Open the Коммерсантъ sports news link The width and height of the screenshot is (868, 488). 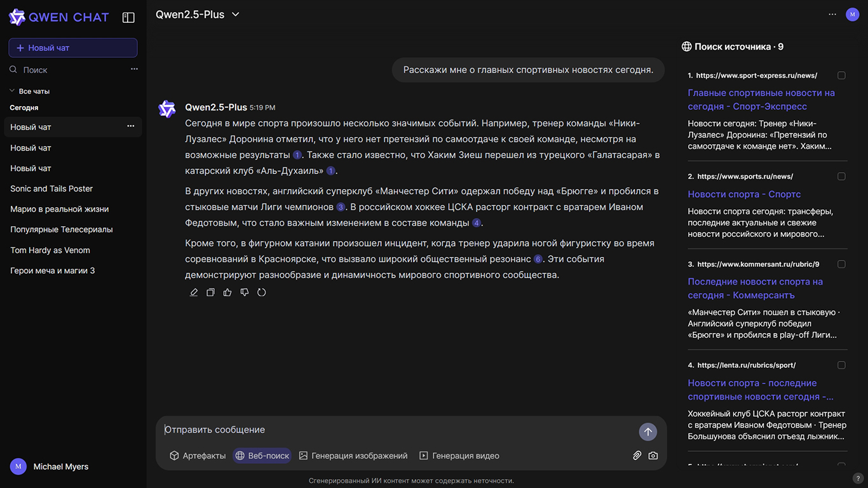click(x=755, y=288)
